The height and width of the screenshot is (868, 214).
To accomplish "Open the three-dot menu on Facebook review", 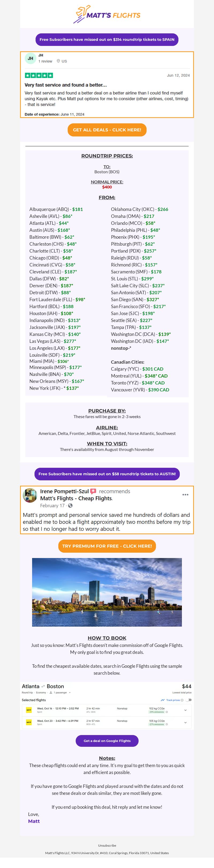I will click(185, 495).
